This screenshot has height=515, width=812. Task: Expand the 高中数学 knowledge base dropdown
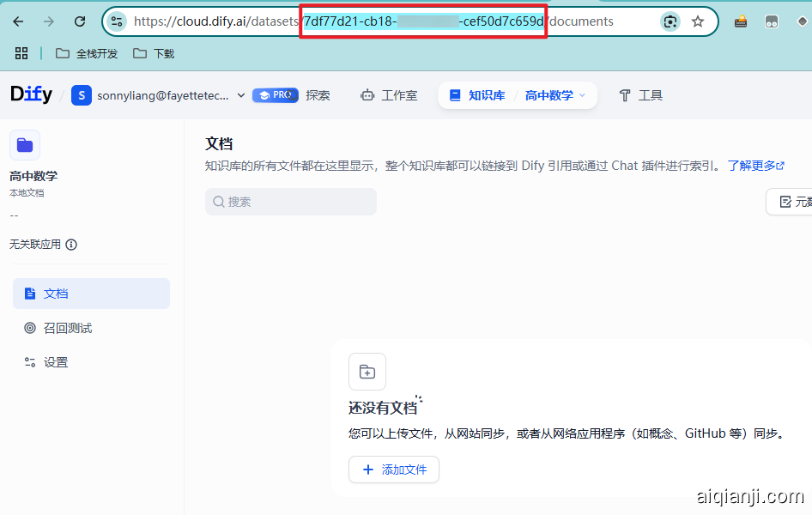(582, 95)
